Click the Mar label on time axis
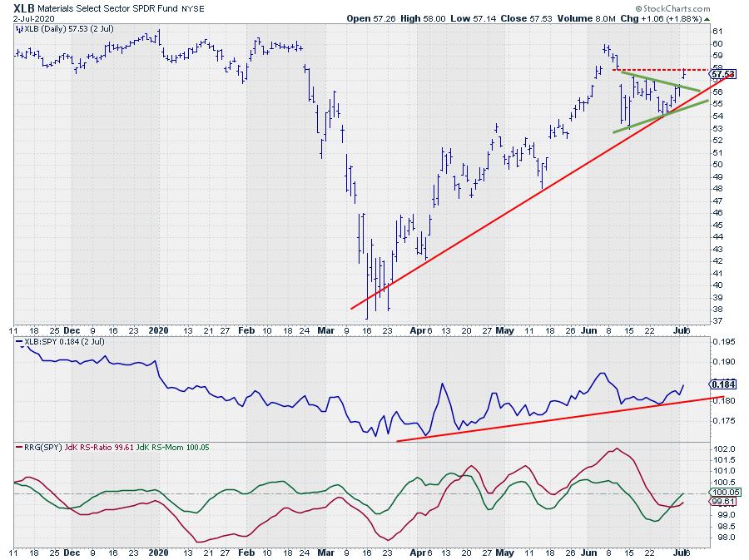Screen dimensions: 749x560 coord(323,329)
